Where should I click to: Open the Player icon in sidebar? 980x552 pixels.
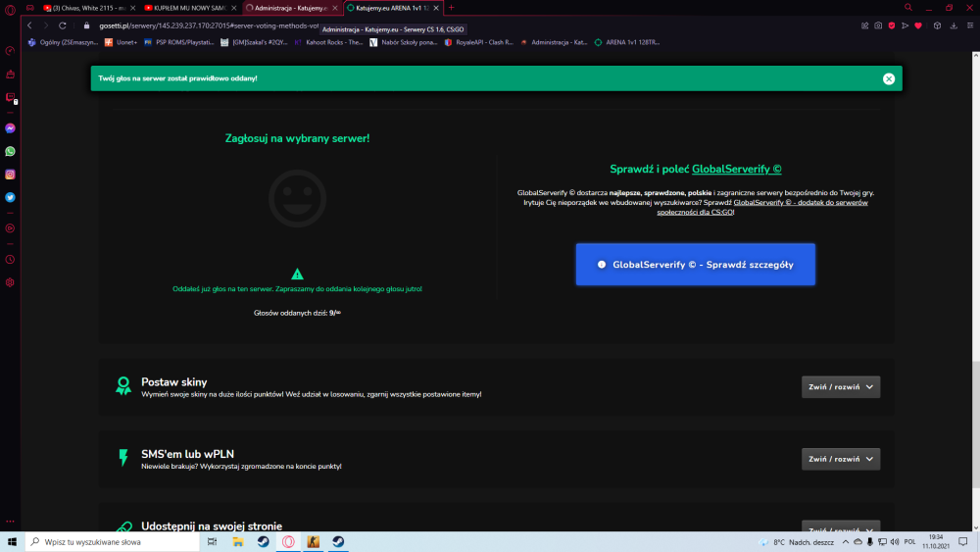tap(10, 228)
